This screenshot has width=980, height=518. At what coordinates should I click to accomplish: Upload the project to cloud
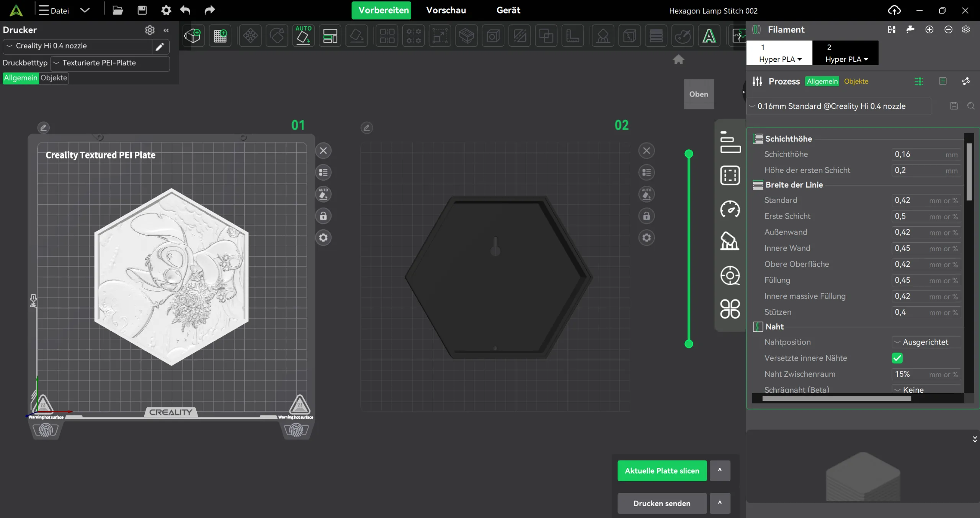coord(894,10)
